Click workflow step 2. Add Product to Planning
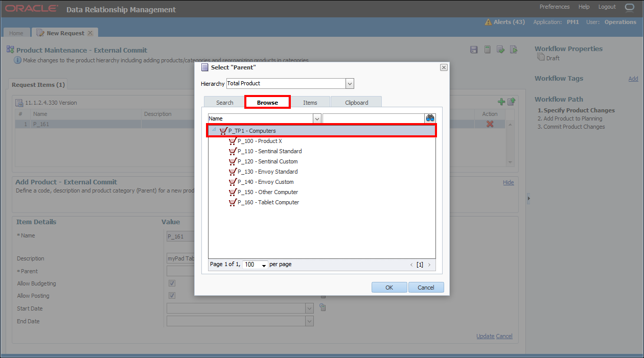 pyautogui.click(x=569, y=118)
